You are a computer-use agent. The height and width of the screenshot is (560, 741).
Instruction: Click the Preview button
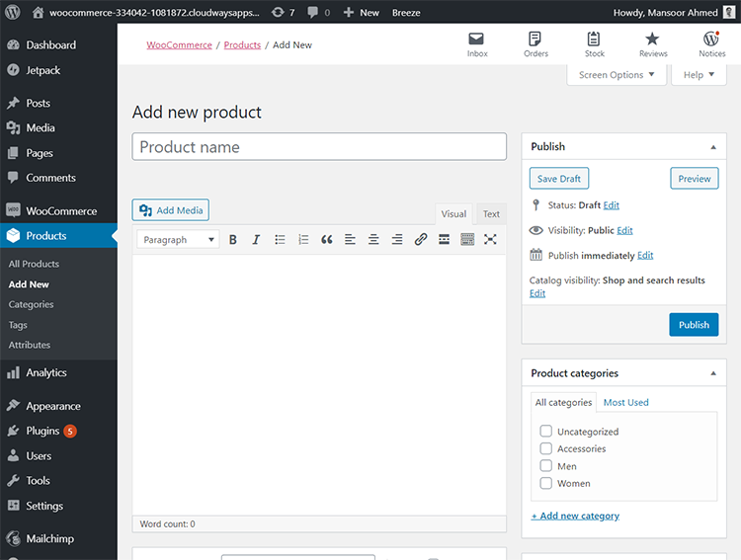(695, 179)
